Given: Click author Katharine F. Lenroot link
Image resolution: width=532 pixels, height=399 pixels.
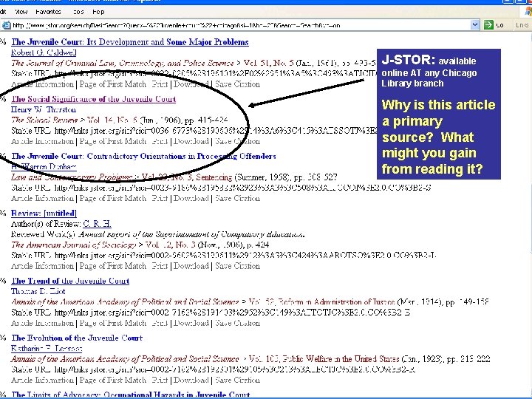Looking at the screenshot, I should point(47,349).
